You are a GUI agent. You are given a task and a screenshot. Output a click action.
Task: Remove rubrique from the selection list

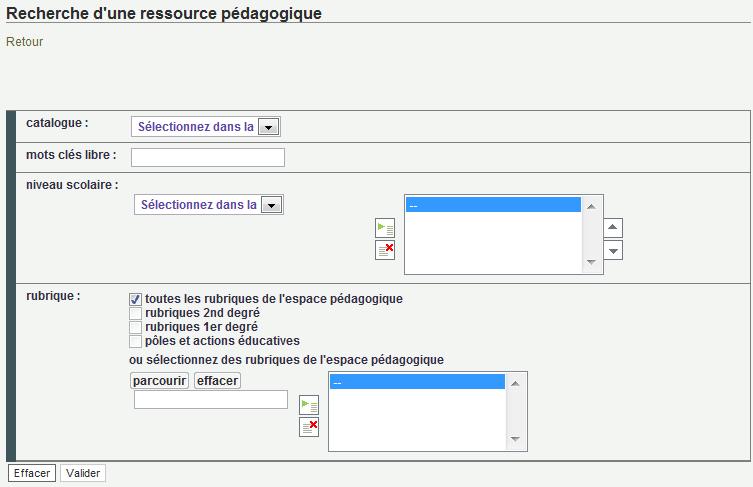click(x=309, y=427)
